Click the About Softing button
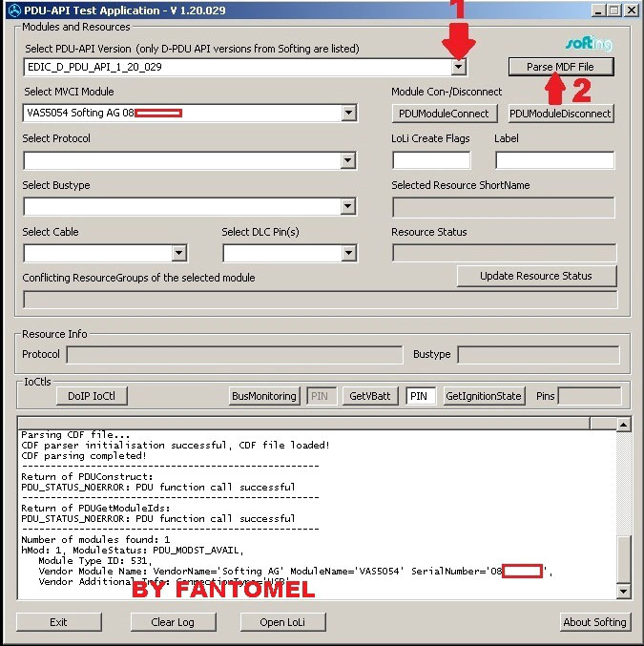644x646 pixels. pyautogui.click(x=594, y=622)
